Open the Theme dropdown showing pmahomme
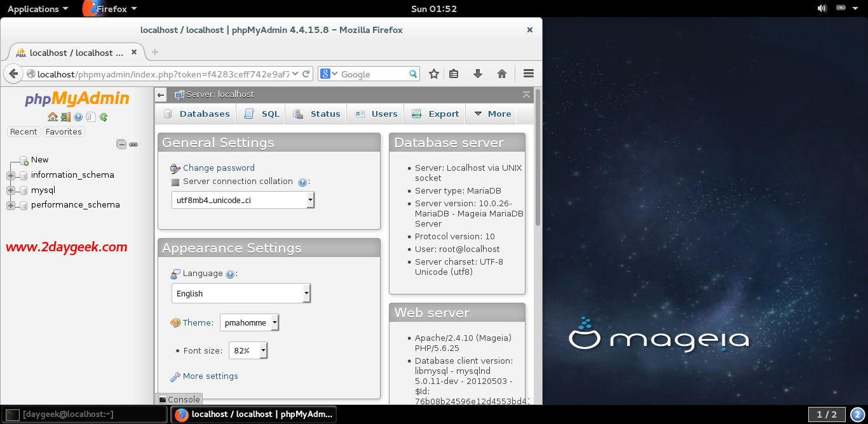This screenshot has width=868, height=424. [x=250, y=322]
